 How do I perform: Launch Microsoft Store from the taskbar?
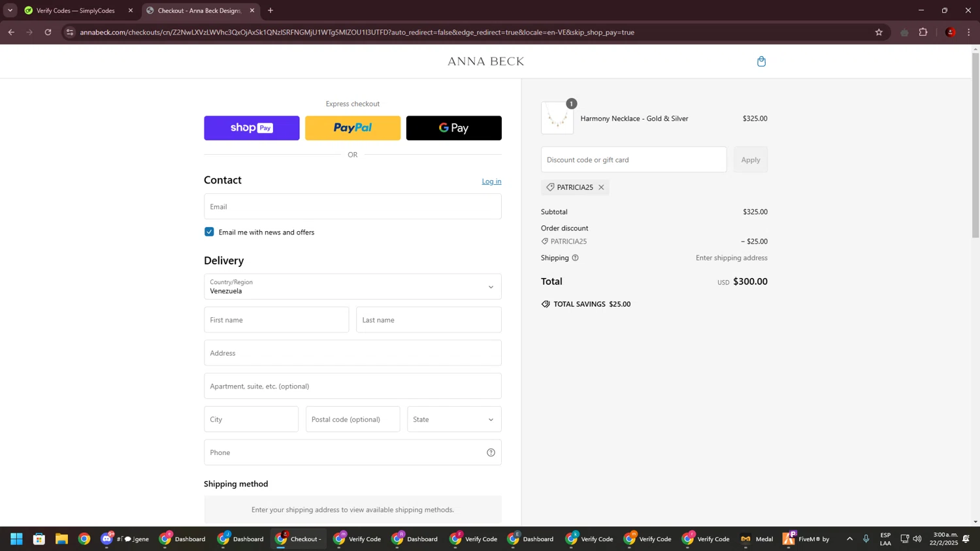pyautogui.click(x=39, y=539)
